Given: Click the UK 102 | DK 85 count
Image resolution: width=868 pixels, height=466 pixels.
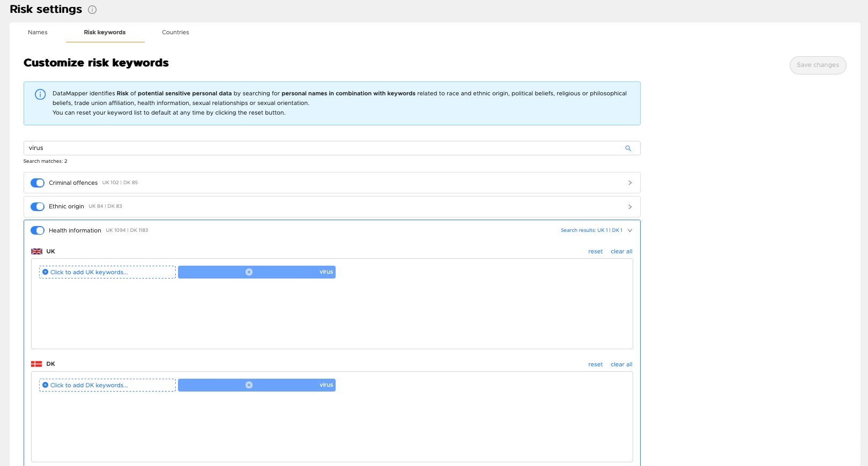Looking at the screenshot, I should click(x=120, y=183).
